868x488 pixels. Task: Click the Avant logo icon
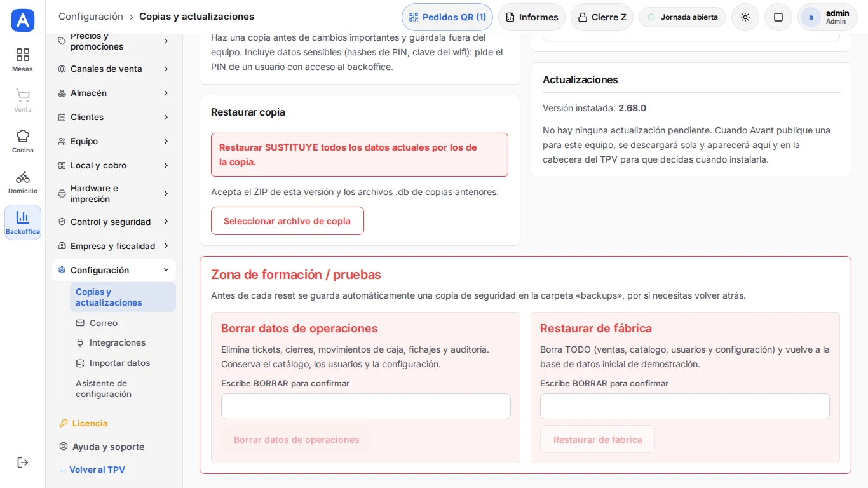(x=23, y=20)
